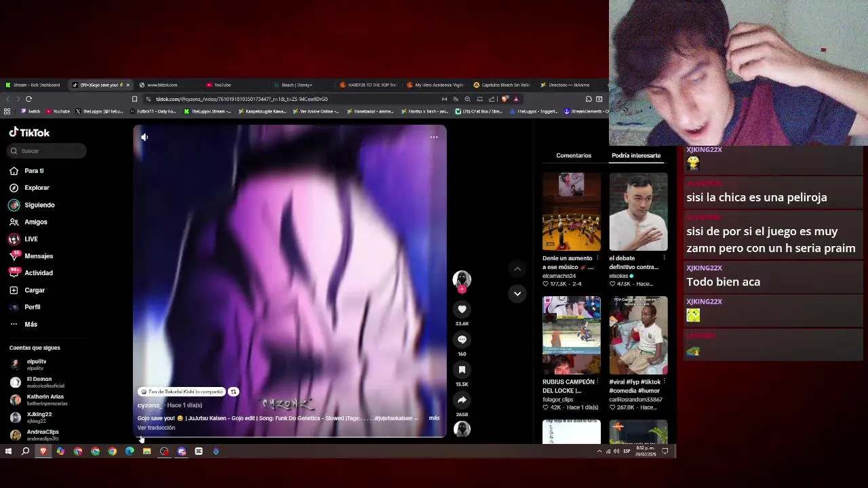Screen dimensions: 868x488
Task: Open Microsoft Edge from the taskbar
Action: click(x=130, y=451)
